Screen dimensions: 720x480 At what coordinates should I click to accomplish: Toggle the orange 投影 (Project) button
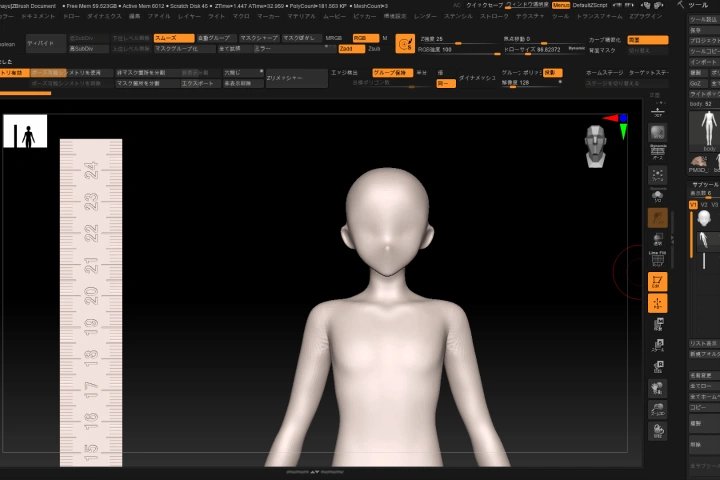(552, 73)
